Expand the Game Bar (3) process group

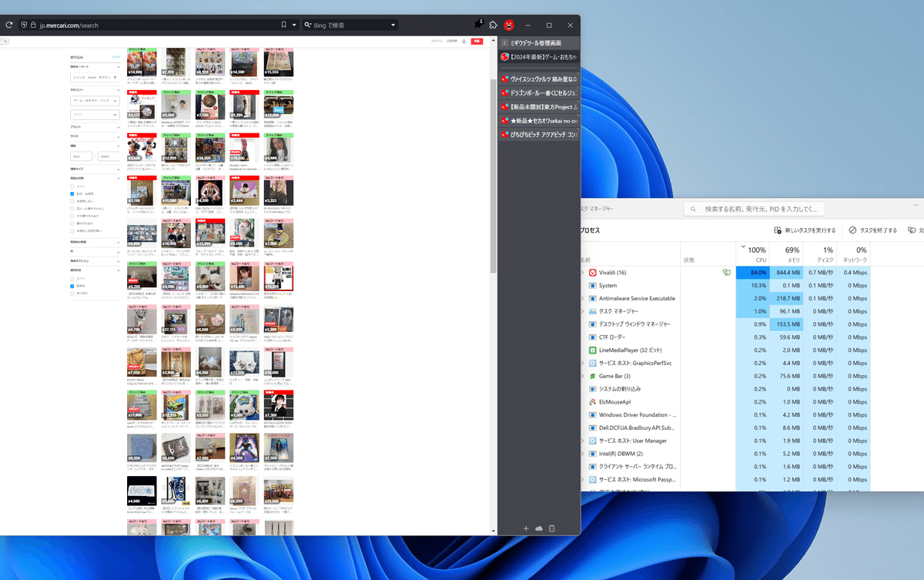pyautogui.click(x=582, y=376)
